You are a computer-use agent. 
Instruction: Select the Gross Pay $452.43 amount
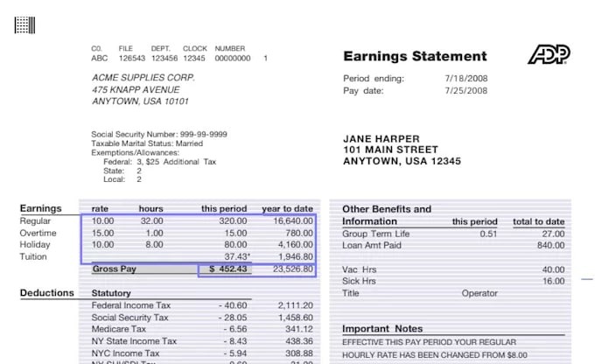click(229, 269)
